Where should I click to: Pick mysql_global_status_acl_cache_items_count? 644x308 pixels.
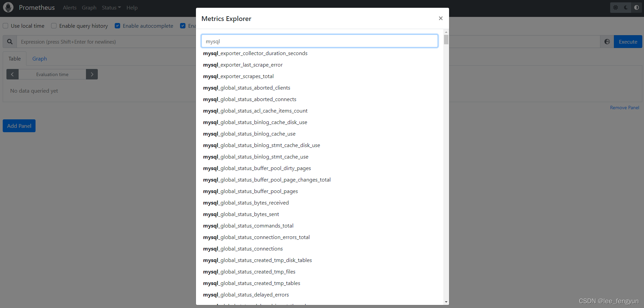255,111
